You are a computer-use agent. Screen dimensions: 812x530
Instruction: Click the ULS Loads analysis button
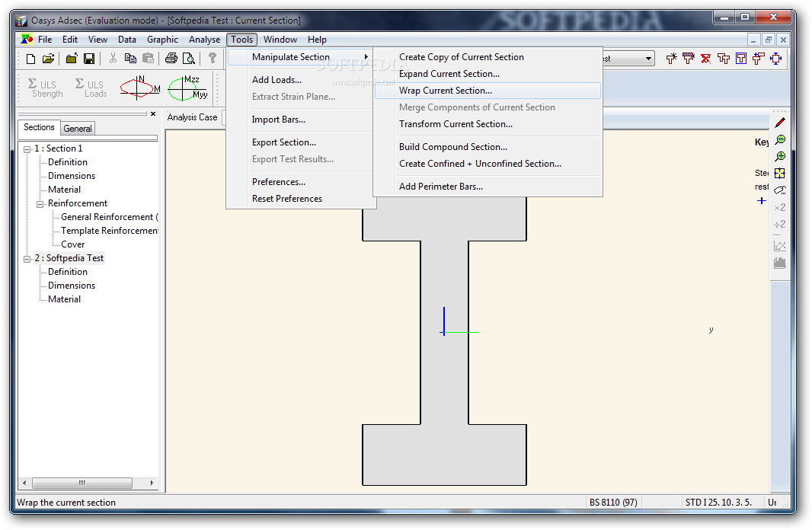pyautogui.click(x=91, y=88)
